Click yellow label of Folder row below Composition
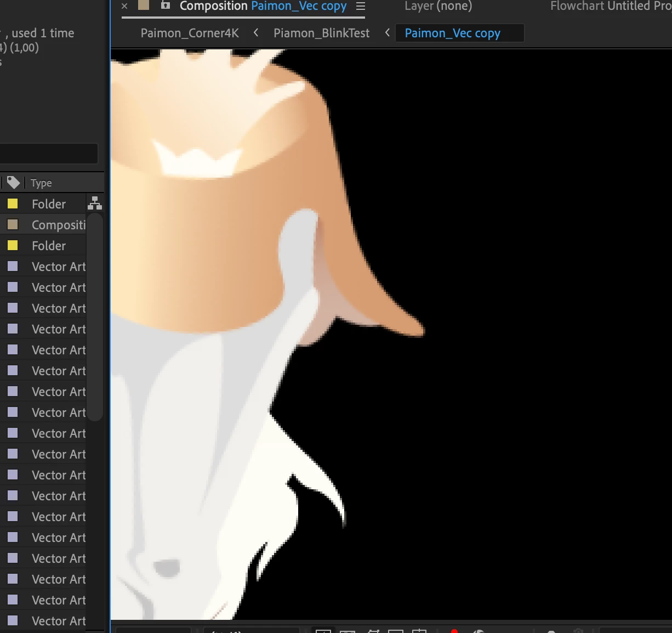The image size is (672, 633). pyautogui.click(x=13, y=245)
